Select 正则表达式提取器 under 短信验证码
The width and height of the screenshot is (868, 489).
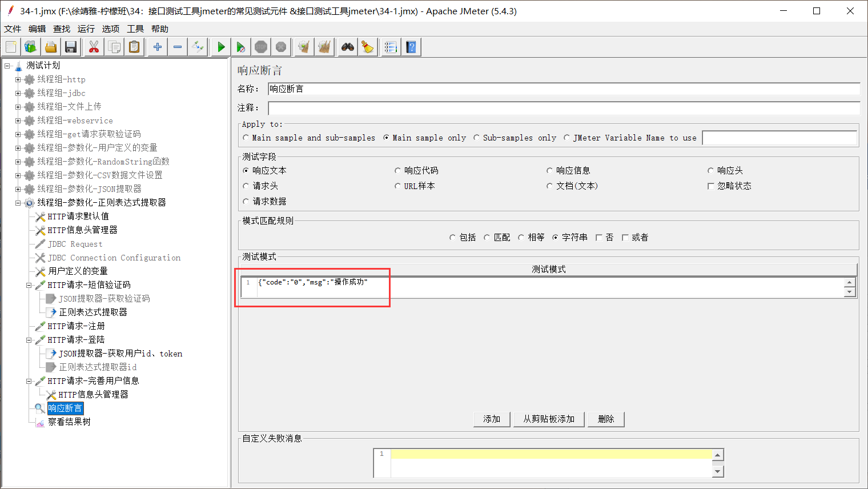(x=93, y=312)
